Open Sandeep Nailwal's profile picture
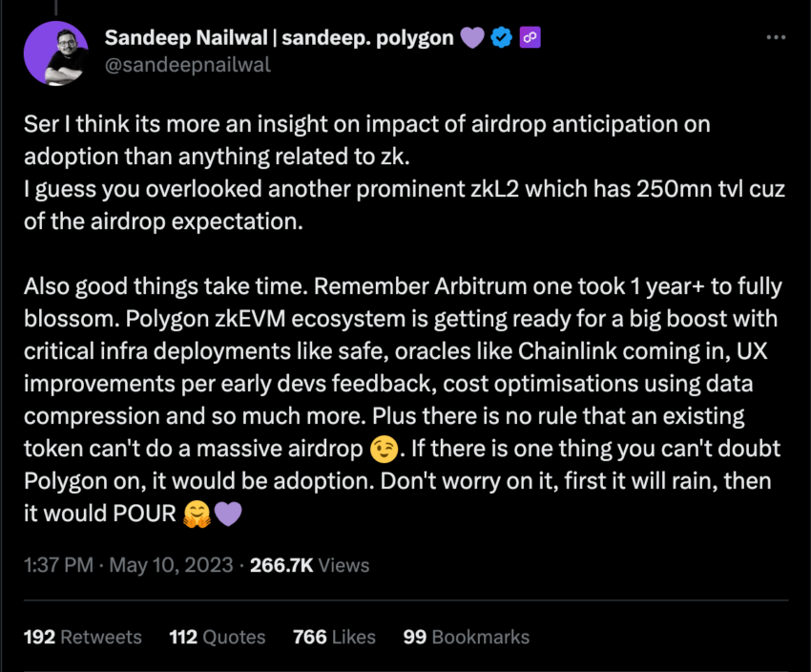Image resolution: width=811 pixels, height=672 pixels. (x=56, y=53)
